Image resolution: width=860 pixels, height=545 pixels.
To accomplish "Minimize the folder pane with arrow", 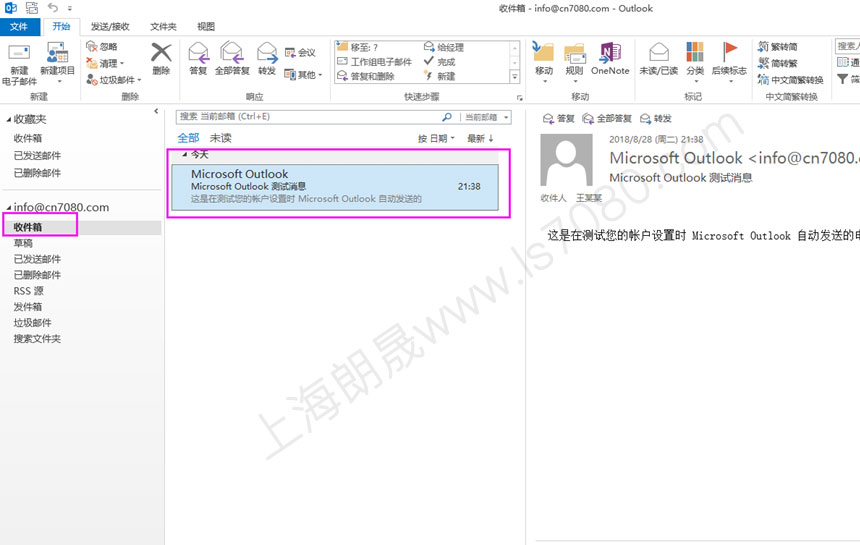I will (x=156, y=111).
